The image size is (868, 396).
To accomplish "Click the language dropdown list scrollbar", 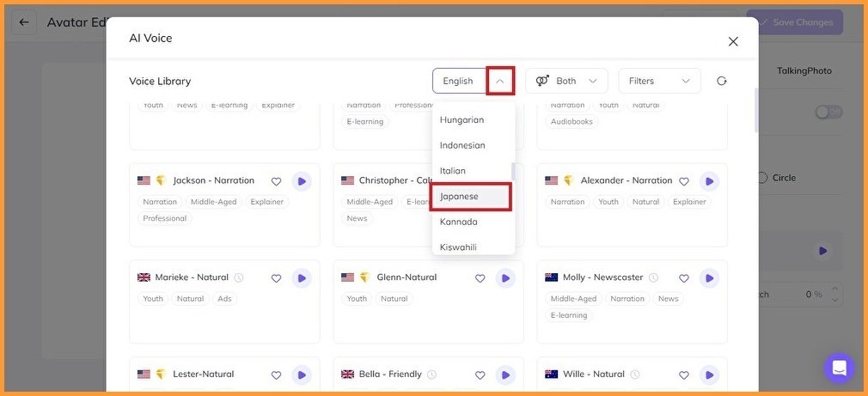I will tap(513, 172).
